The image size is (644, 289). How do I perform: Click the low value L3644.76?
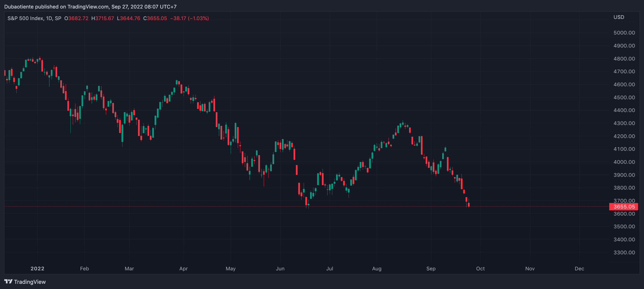click(129, 18)
